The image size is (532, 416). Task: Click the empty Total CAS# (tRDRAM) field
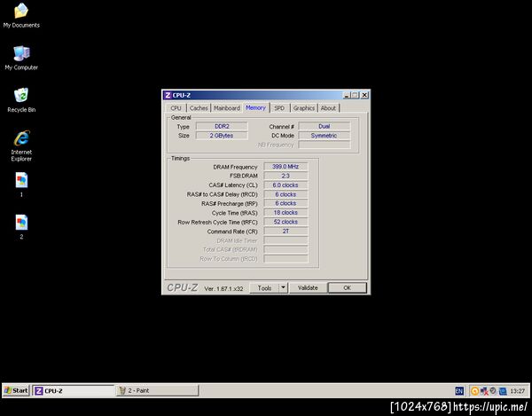286,249
